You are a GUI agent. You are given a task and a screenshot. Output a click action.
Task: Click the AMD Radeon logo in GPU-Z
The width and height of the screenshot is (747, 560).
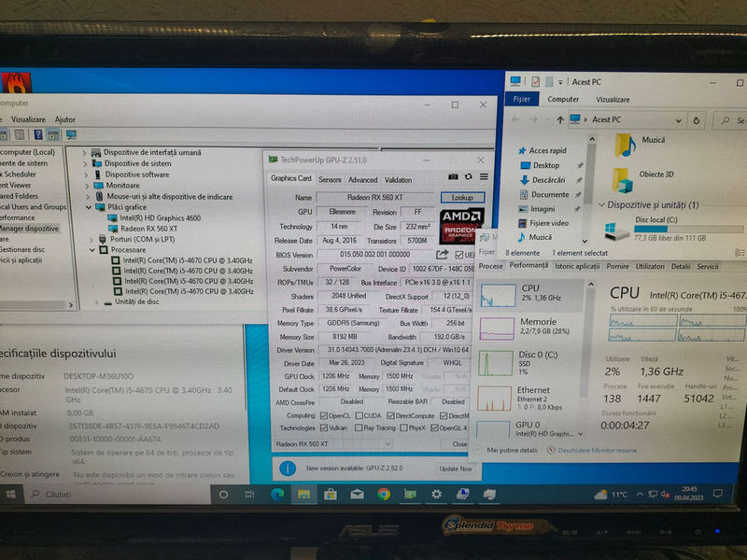pyautogui.click(x=461, y=225)
